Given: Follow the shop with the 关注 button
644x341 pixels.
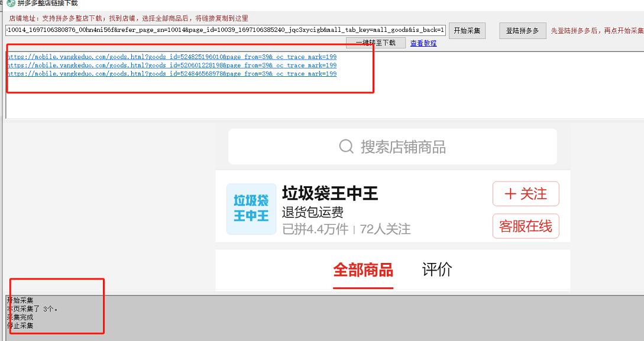Looking at the screenshot, I should [526, 194].
